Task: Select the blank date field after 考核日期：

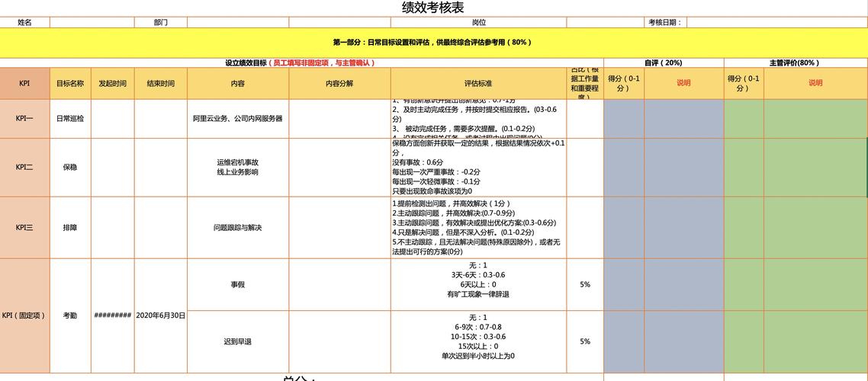Action: (777, 23)
